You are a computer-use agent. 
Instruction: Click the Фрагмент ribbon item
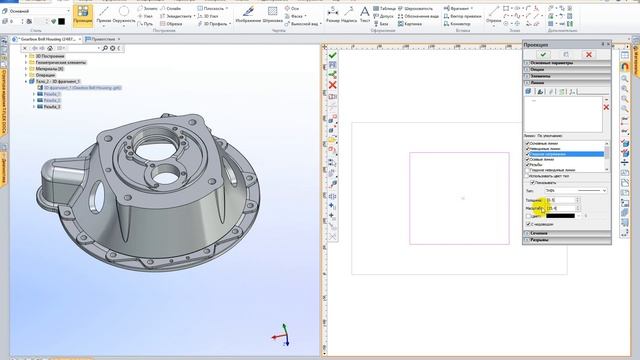coord(458,8)
